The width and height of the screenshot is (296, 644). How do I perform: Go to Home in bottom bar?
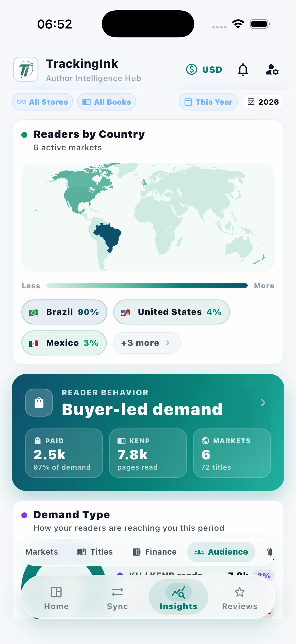click(x=56, y=598)
